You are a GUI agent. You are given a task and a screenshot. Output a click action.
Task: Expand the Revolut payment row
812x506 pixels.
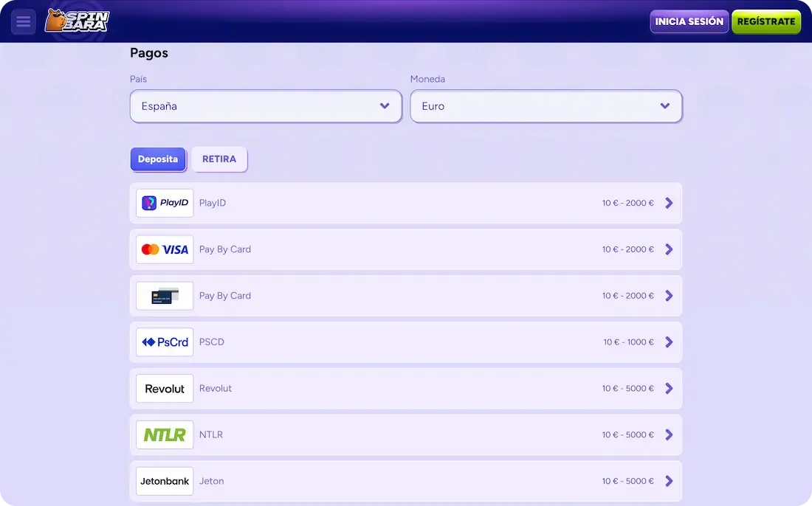(x=669, y=388)
